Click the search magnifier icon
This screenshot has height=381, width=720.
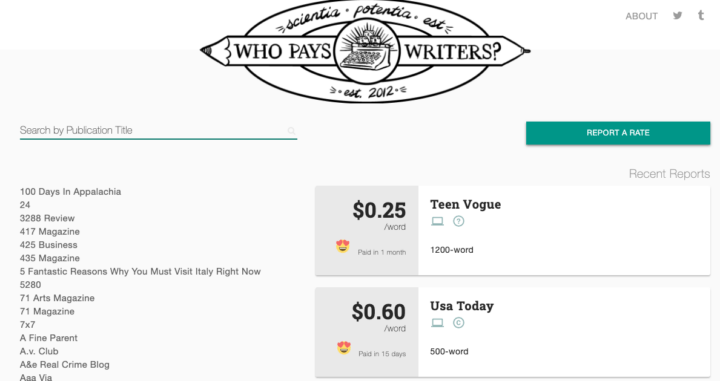(291, 131)
